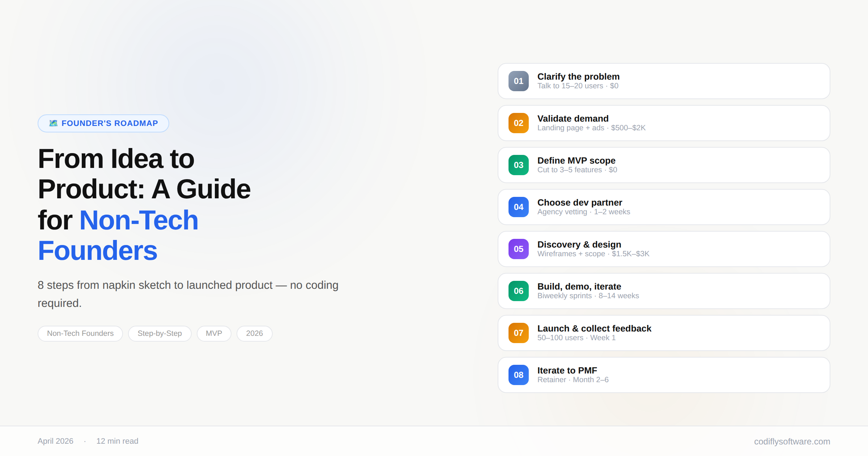Viewport: 868px width, 456px height.
Task: Select the MVP tag
Action: (214, 333)
